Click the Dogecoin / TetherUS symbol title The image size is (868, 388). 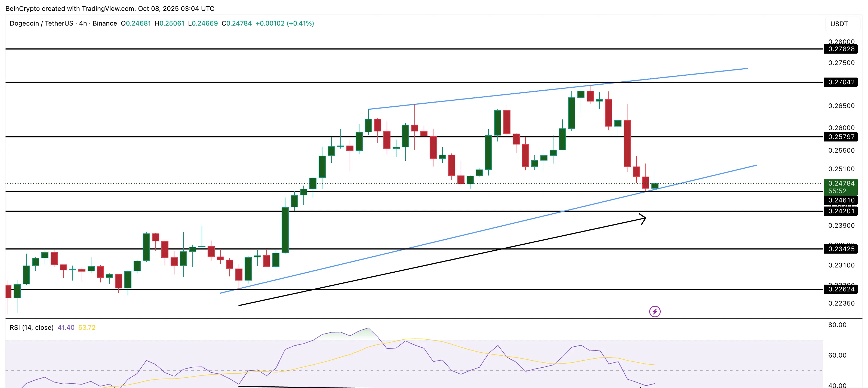coord(41,23)
